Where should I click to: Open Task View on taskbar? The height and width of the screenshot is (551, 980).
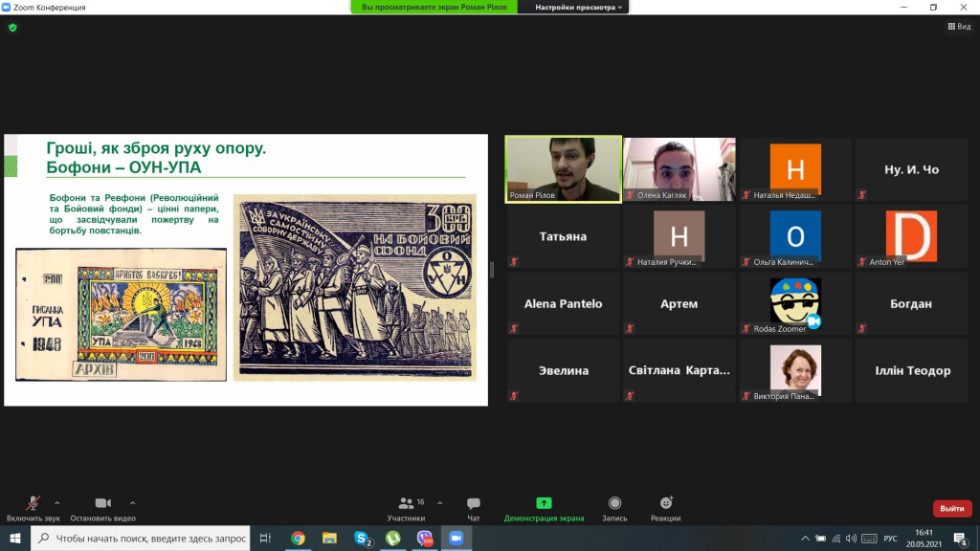point(266,538)
